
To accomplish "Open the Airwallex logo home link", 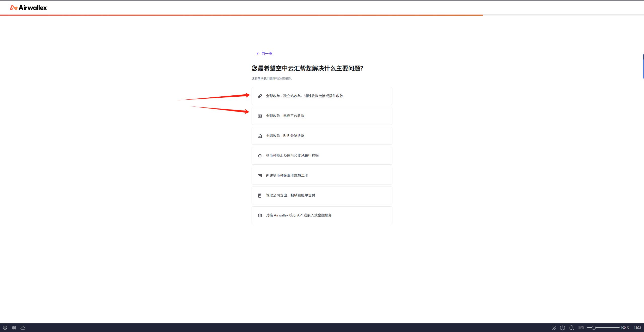I will [x=28, y=8].
